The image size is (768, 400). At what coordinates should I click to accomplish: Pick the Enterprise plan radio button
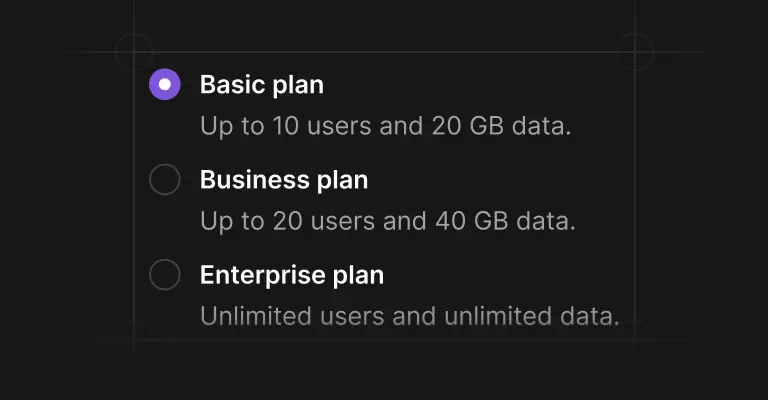(165, 275)
